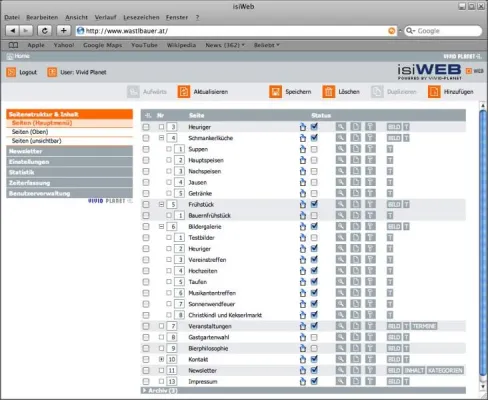Open the Bearbeiten menu
This screenshot has width=488, height=400.
click(x=42, y=17)
